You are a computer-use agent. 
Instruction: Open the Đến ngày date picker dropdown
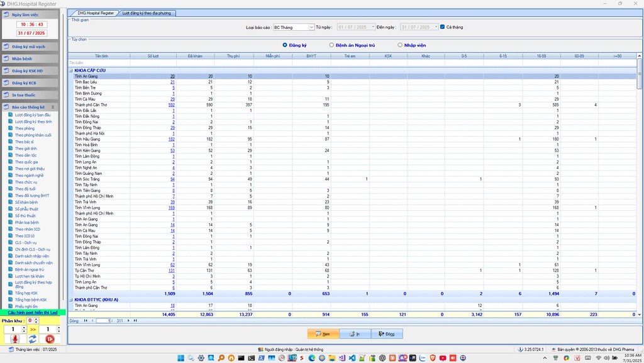(x=436, y=27)
